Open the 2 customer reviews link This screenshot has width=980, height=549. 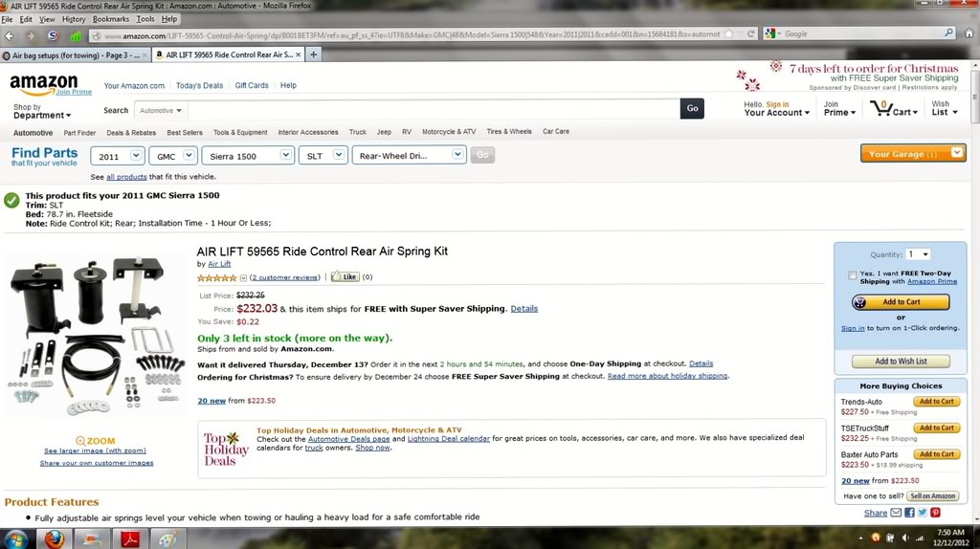click(285, 277)
